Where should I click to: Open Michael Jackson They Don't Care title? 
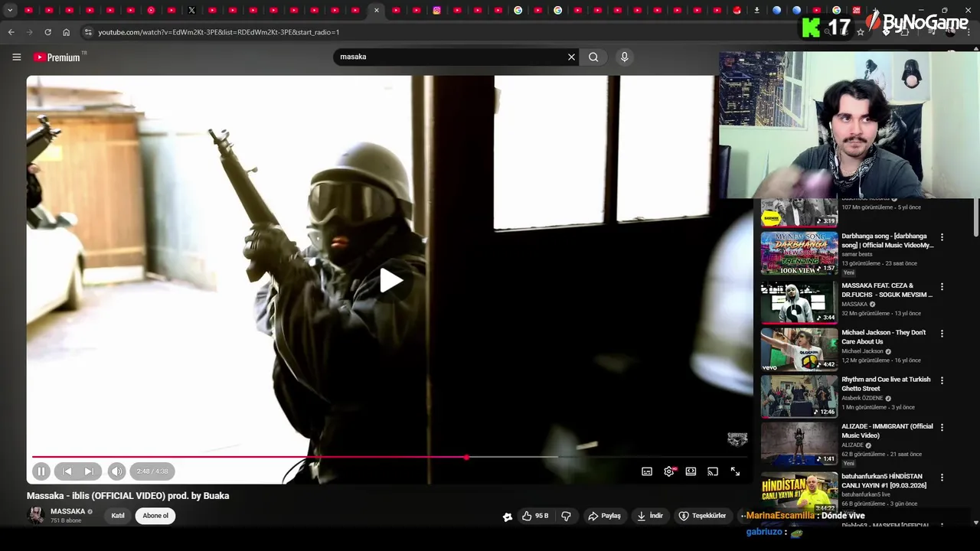[884, 337]
